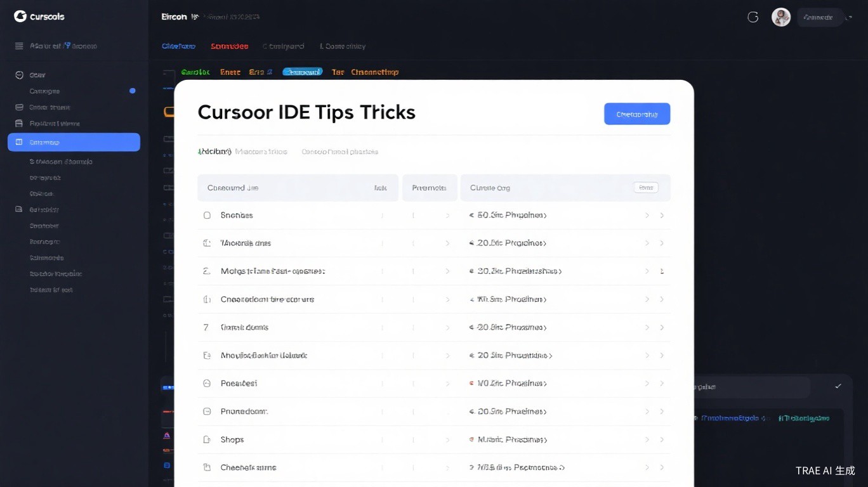868x487 pixels.
Task: Open the username dropdown next to the avatar
Action: [x=820, y=17]
